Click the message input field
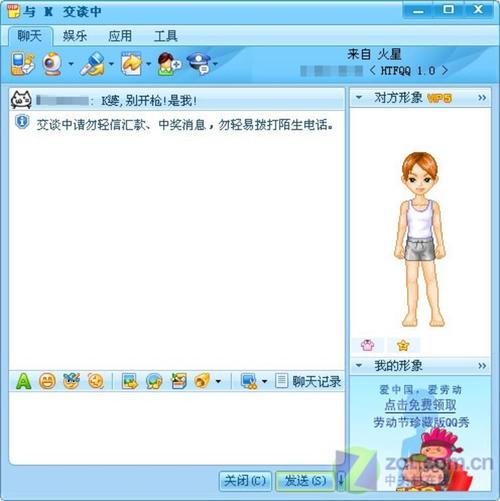 [177, 428]
